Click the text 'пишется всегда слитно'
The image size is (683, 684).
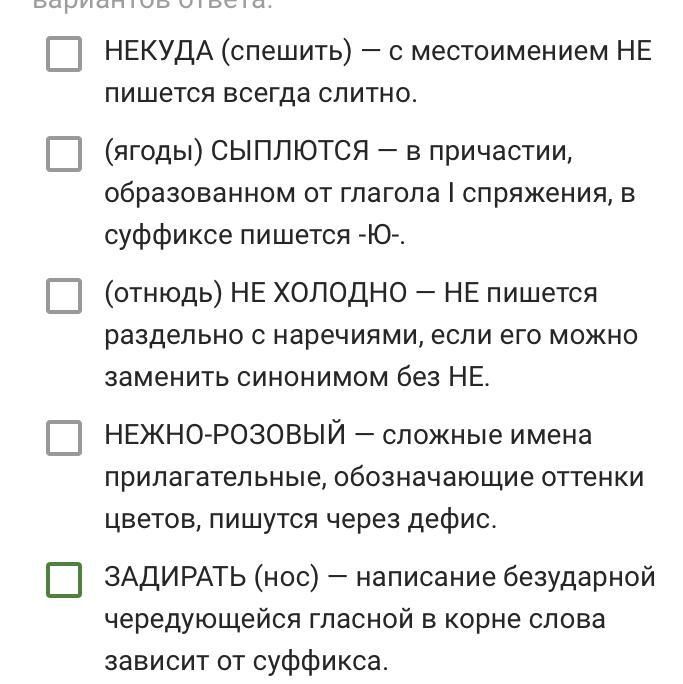[259, 93]
